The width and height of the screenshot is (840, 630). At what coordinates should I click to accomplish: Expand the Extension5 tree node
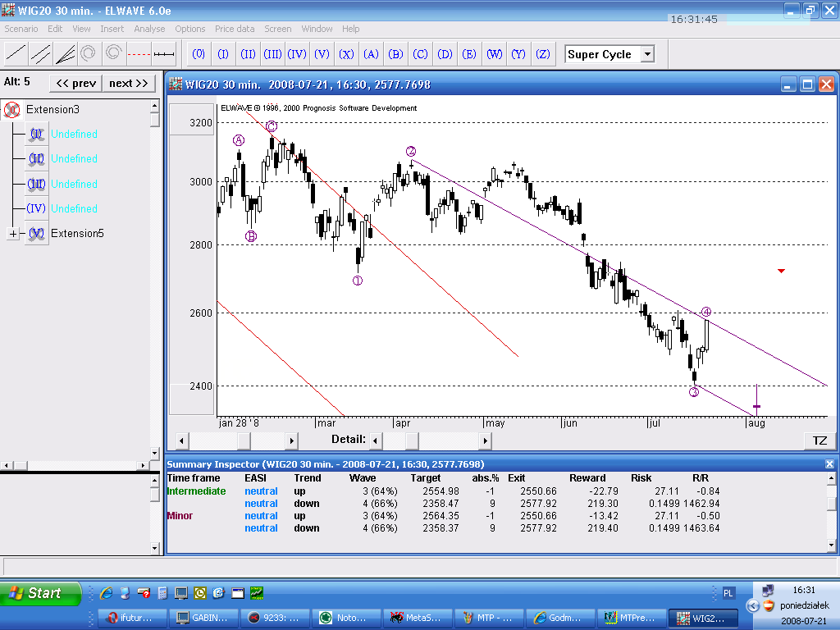tap(13, 234)
